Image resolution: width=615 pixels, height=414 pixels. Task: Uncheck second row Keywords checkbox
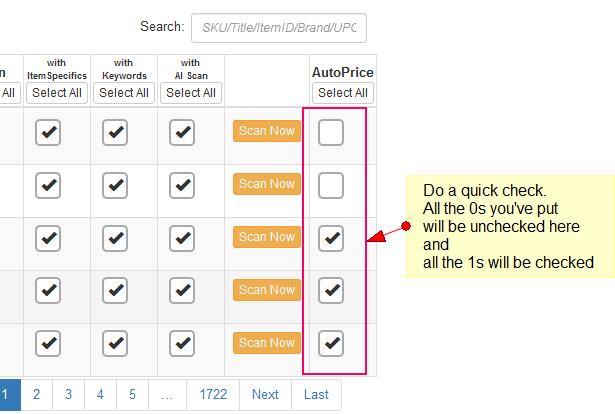pyautogui.click(x=115, y=185)
